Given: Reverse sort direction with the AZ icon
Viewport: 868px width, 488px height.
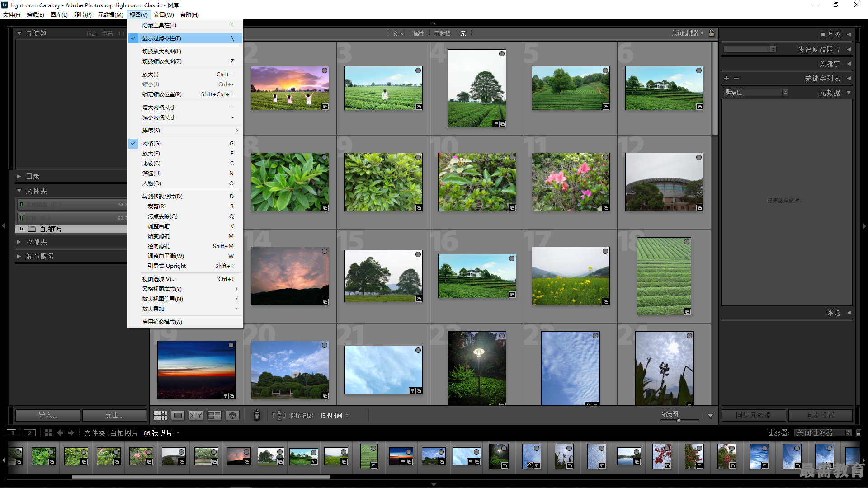Looking at the screenshot, I should [279, 415].
